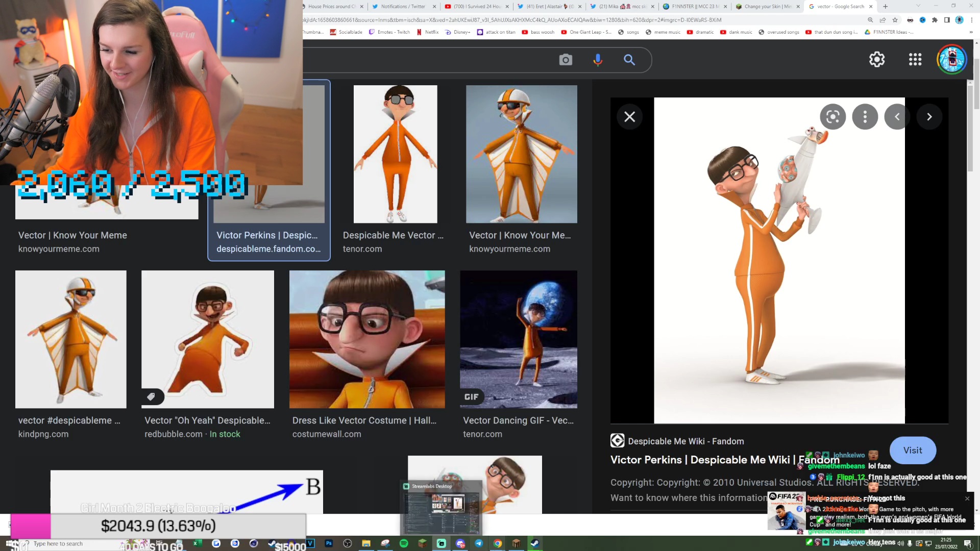Open the redbubble Vector "Oh Yeah" sticker thumbnail

208,339
